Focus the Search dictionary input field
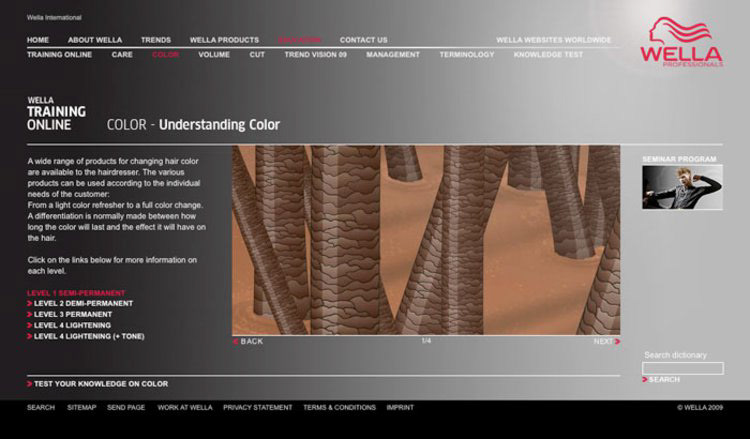The width and height of the screenshot is (750, 439). (x=683, y=368)
